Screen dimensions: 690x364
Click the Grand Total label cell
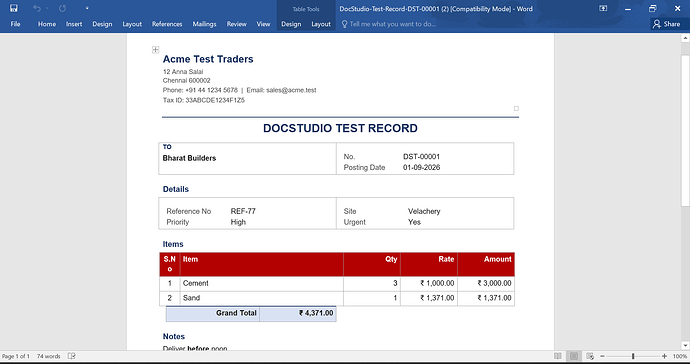pyautogui.click(x=213, y=313)
